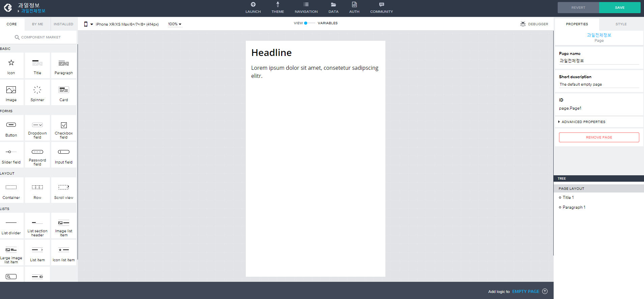Click the Remove Page button

(x=599, y=138)
